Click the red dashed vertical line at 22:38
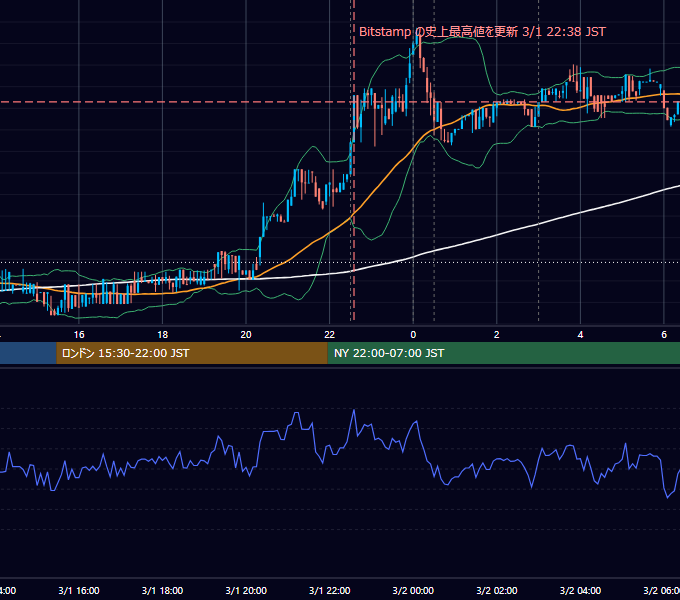680x600 pixels. coord(354,160)
